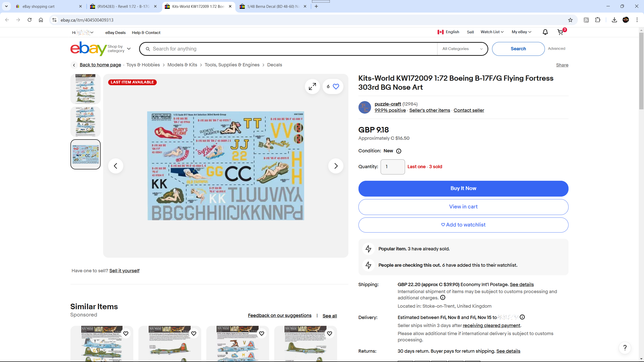Open Models & Kits breadcrumb
Image resolution: width=644 pixels, height=362 pixels.
point(182,65)
